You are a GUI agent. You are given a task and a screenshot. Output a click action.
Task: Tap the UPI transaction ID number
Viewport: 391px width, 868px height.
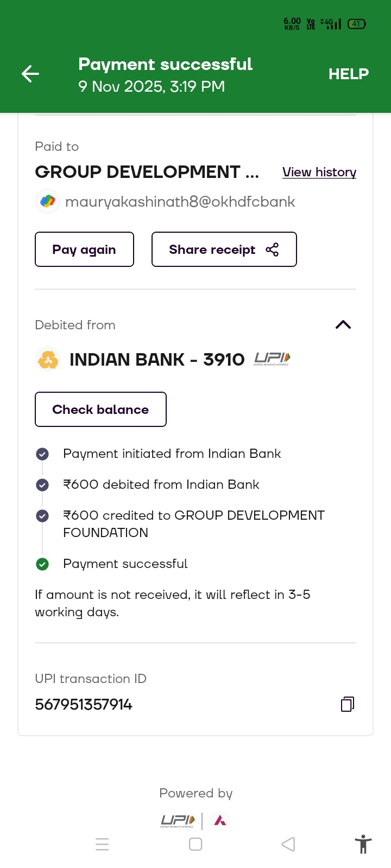84,705
